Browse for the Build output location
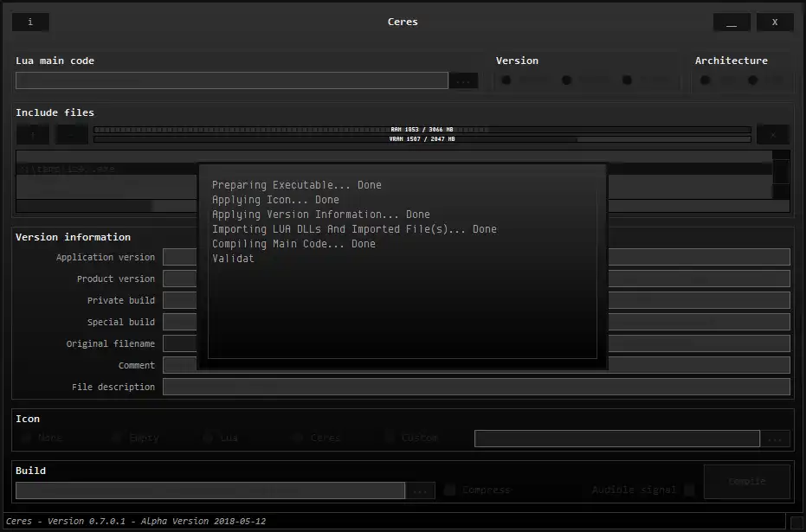Image resolution: width=806 pixels, height=532 pixels. (x=420, y=490)
